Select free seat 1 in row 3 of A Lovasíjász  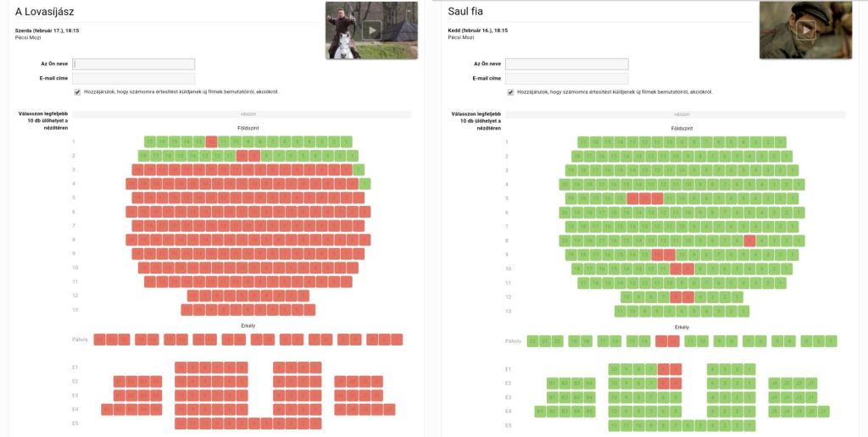[359, 170]
